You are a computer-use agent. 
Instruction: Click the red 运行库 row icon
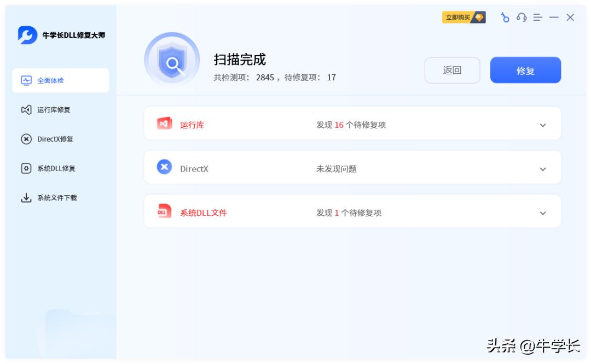pyautogui.click(x=164, y=124)
